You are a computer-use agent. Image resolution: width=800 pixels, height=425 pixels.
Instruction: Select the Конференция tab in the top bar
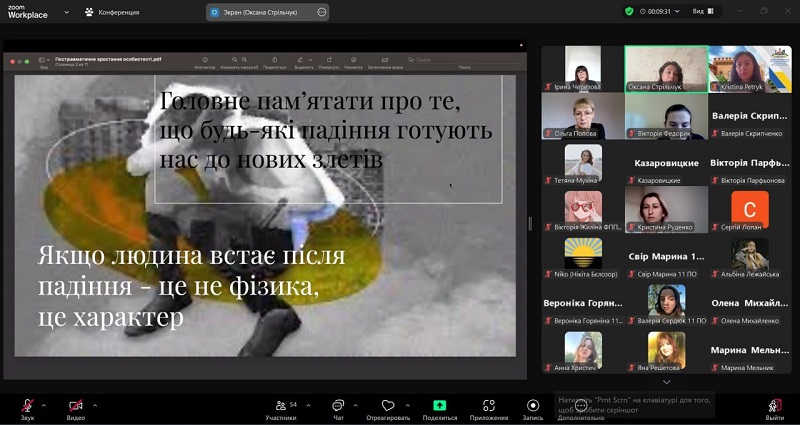pyautogui.click(x=112, y=12)
